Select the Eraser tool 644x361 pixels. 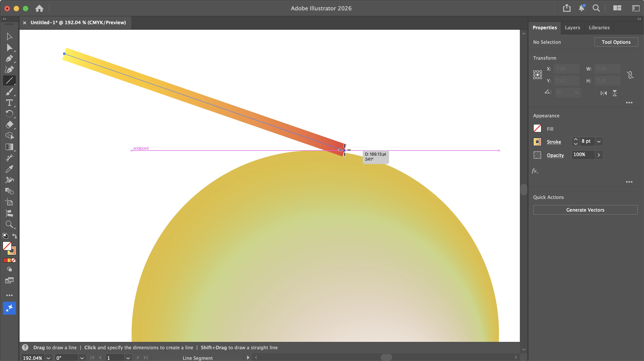pyautogui.click(x=9, y=125)
